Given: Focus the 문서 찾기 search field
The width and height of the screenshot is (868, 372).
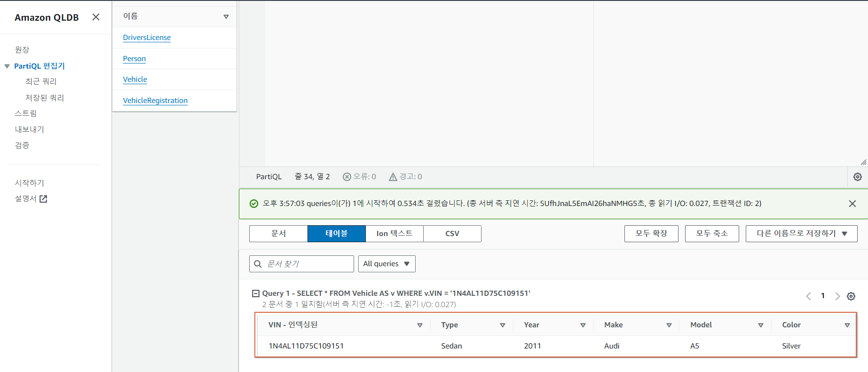Looking at the screenshot, I should (301, 264).
